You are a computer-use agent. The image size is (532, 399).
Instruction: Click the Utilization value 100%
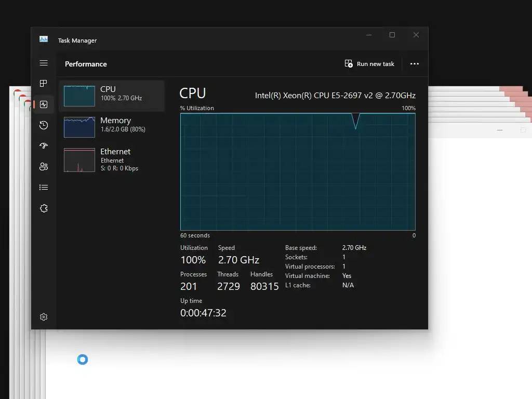(193, 260)
